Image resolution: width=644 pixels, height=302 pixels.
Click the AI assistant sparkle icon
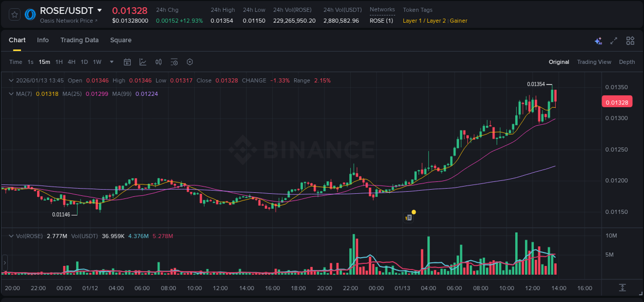598,40
